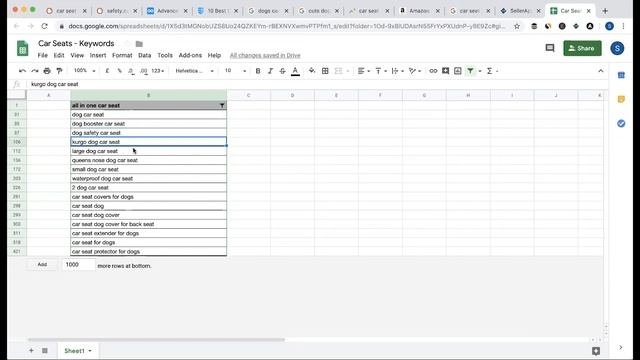Bookmark this page with star icon
640x360 pixels.
point(517,26)
